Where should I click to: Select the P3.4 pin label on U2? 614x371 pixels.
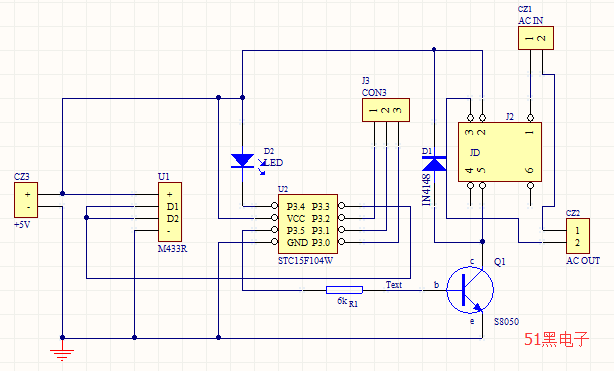(296, 206)
